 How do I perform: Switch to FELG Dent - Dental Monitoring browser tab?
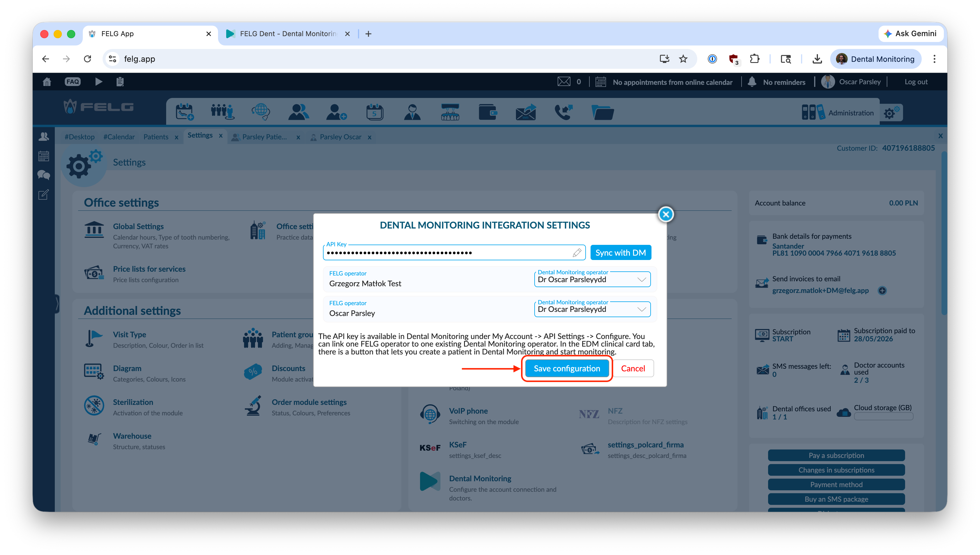click(x=288, y=34)
